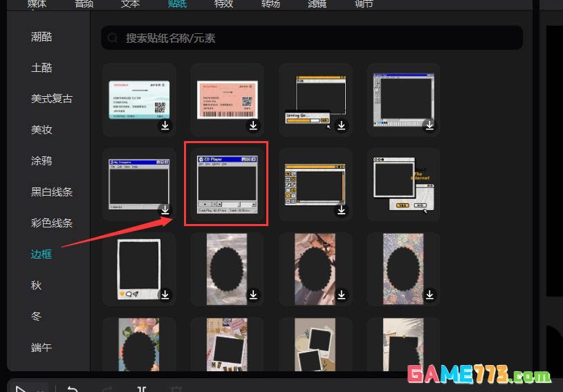This screenshot has width=563, height=392.
Task: Select the pink train ticket thumbnail
Action: click(228, 100)
